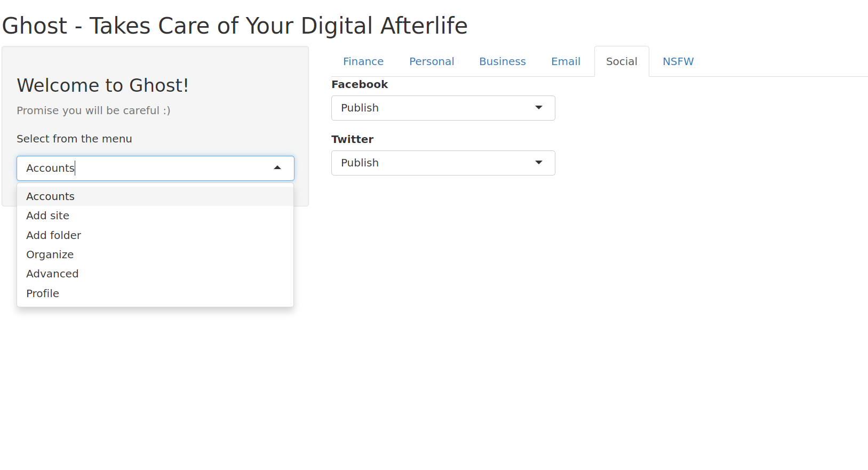Switch to the Finance tab
This screenshot has height=470, width=868.
[363, 61]
